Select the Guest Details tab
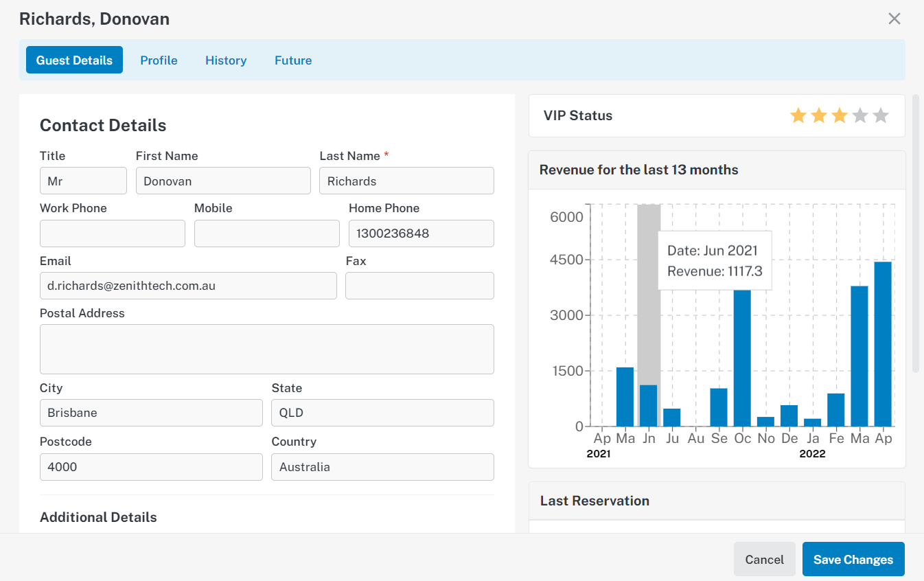Image resolution: width=924 pixels, height=581 pixels. 74,60
